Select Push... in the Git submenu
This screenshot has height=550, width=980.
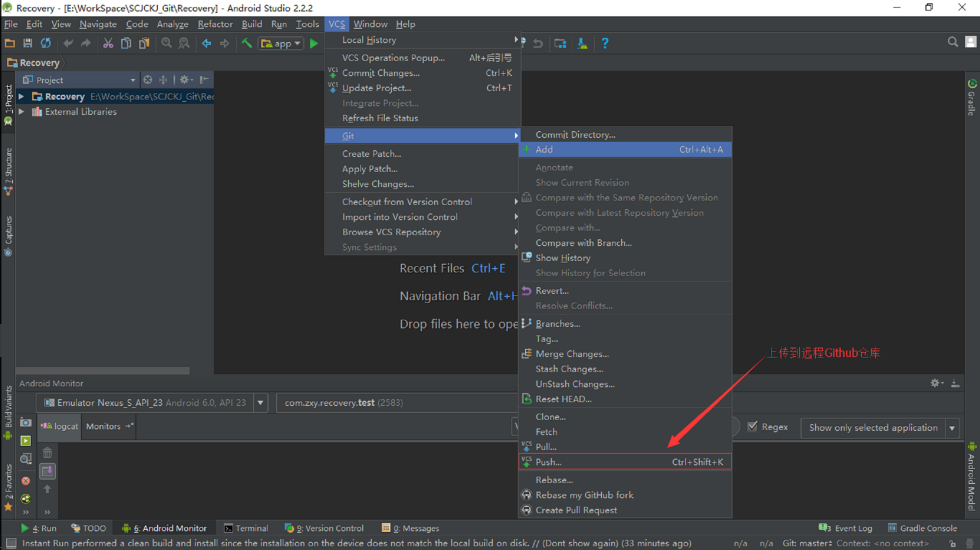pos(625,462)
